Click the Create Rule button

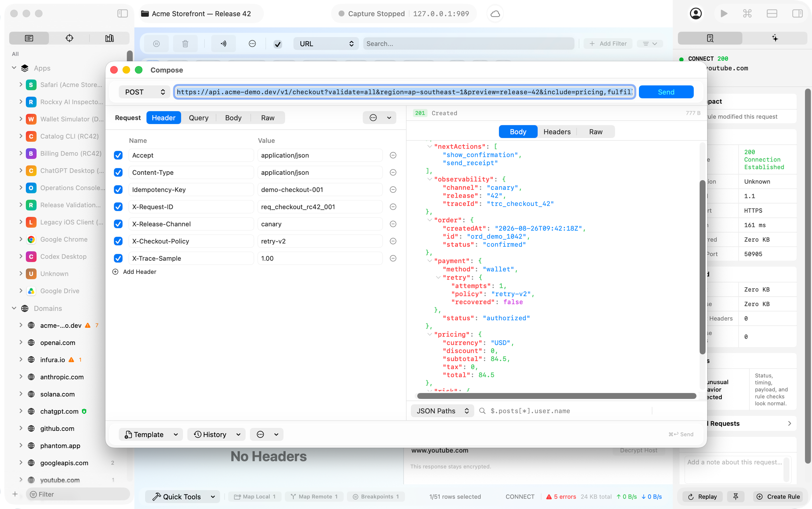point(778,497)
